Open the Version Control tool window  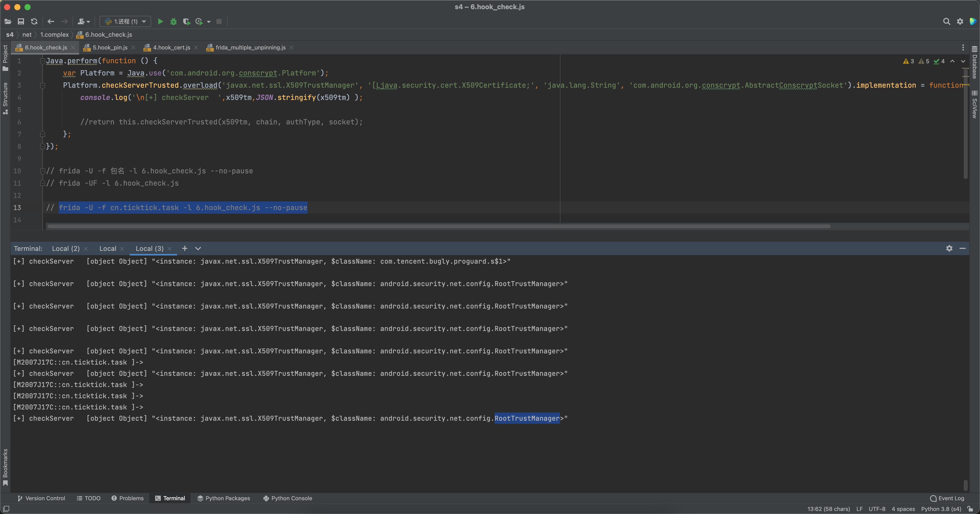pos(41,498)
